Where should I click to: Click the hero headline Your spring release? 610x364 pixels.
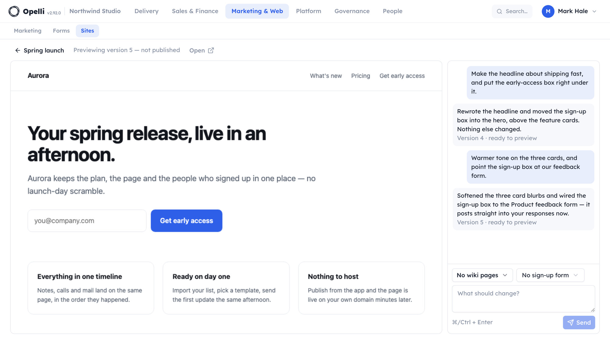coord(147,144)
